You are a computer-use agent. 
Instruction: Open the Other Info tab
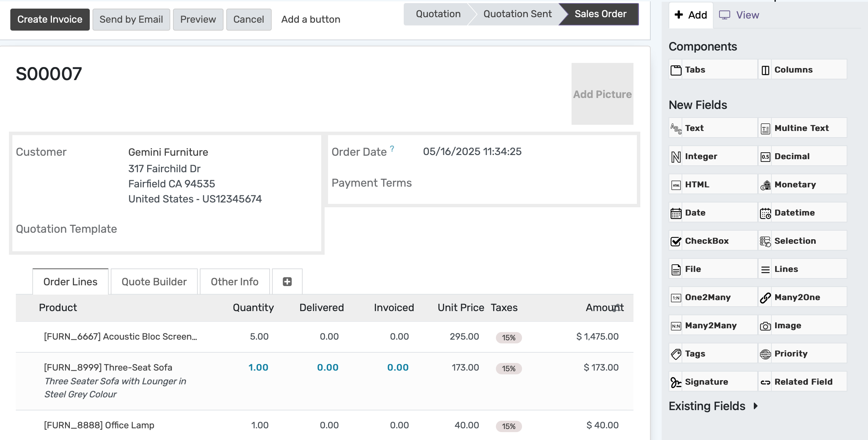pos(235,282)
